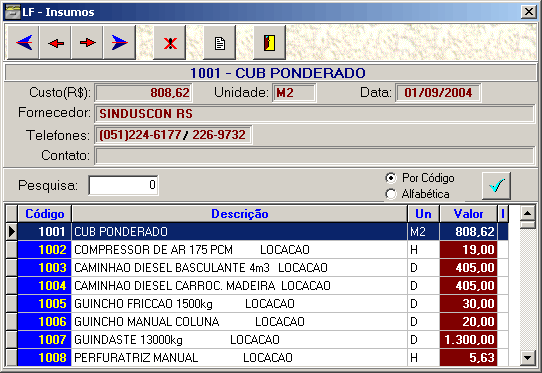Click the Código column header
The image size is (542, 373).
point(45,214)
